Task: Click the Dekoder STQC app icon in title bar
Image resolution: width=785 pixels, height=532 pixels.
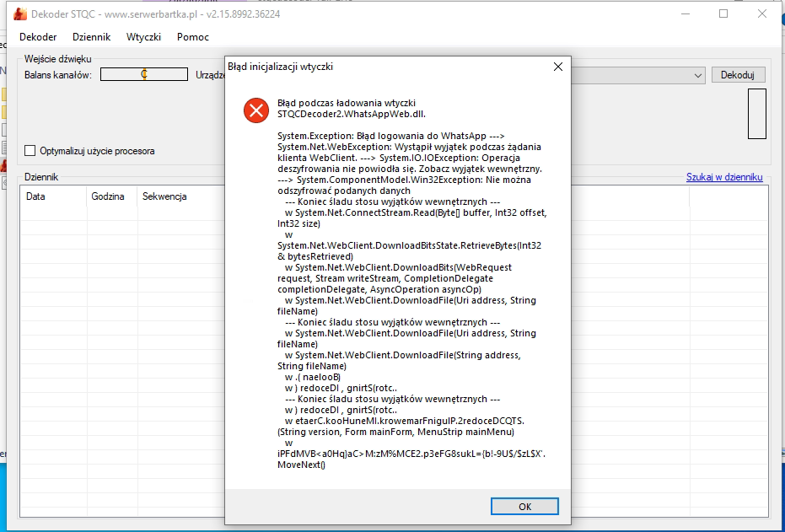Action: (x=21, y=14)
